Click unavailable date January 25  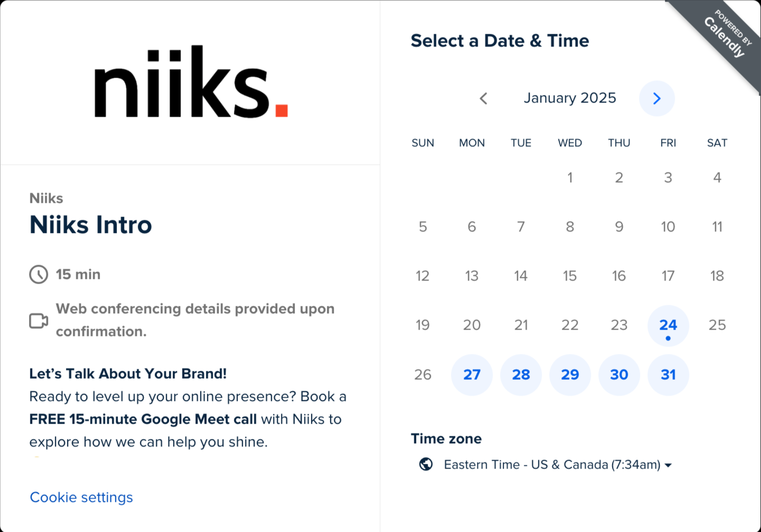click(717, 325)
